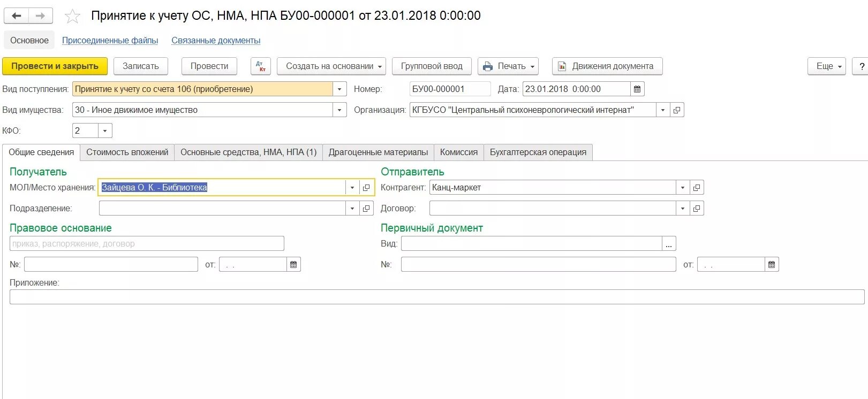The width and height of the screenshot is (868, 399).
Task: Select Вид первичного документа with ellipsis button
Action: coord(669,244)
